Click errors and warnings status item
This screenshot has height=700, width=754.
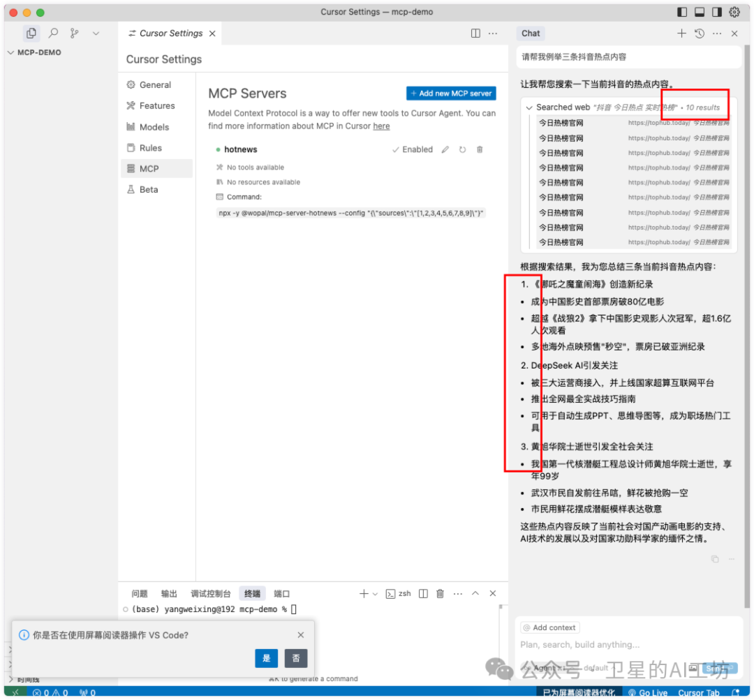click(x=50, y=693)
